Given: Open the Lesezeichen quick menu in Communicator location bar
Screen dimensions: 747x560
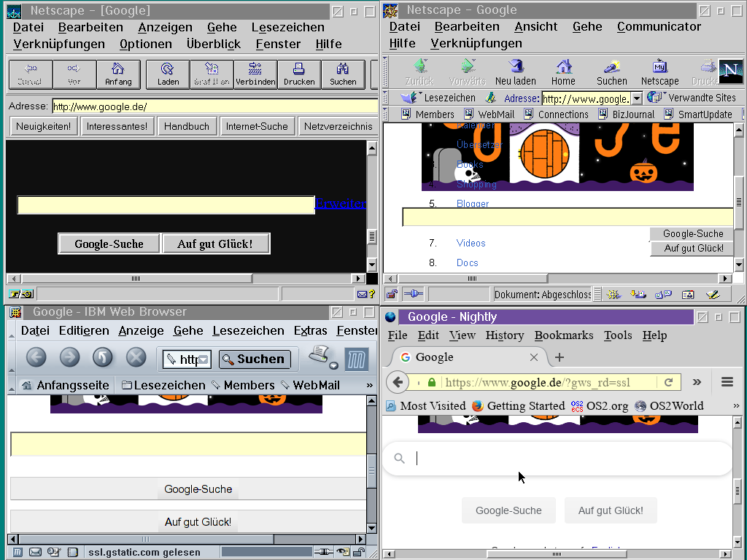Looking at the screenshot, I should [438, 98].
